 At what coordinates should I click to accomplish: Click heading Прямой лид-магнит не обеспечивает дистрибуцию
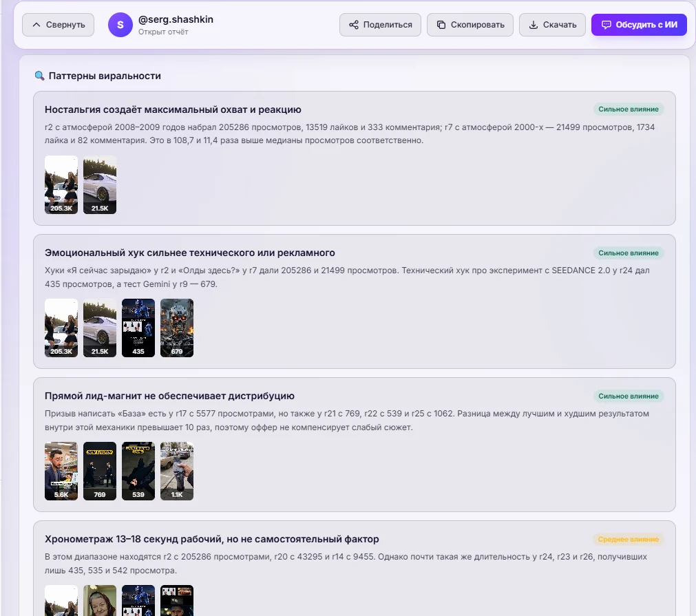click(169, 396)
